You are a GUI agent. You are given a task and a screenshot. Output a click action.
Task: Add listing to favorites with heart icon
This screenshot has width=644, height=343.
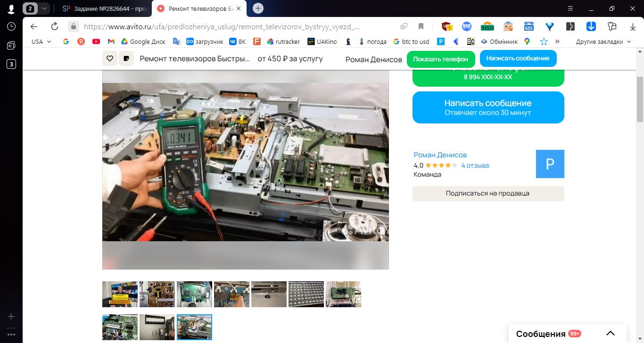(x=110, y=58)
